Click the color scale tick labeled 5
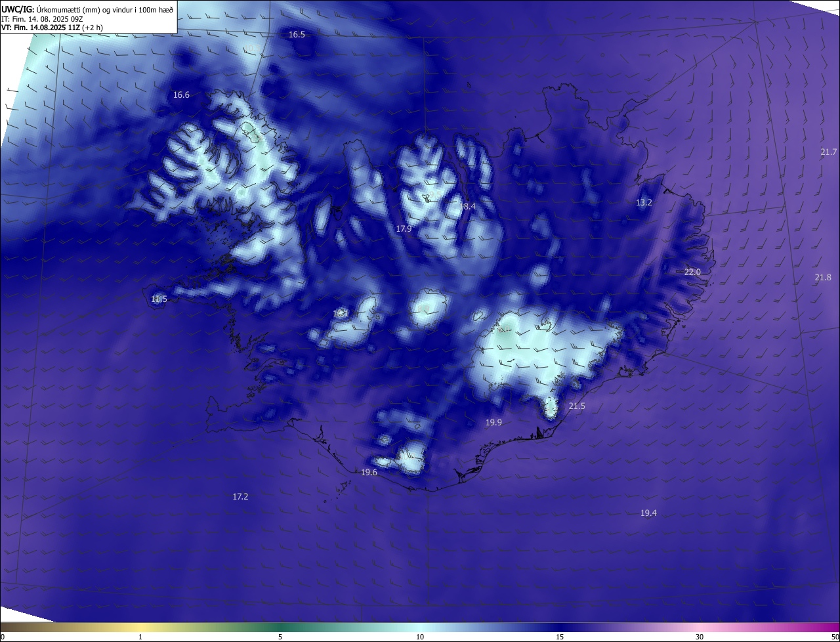Image resolution: width=840 pixels, height=642 pixels. coord(280,637)
